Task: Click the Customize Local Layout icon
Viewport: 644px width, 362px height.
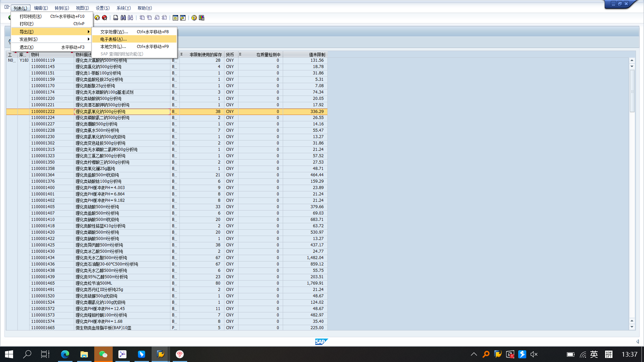Action: tap(202, 18)
